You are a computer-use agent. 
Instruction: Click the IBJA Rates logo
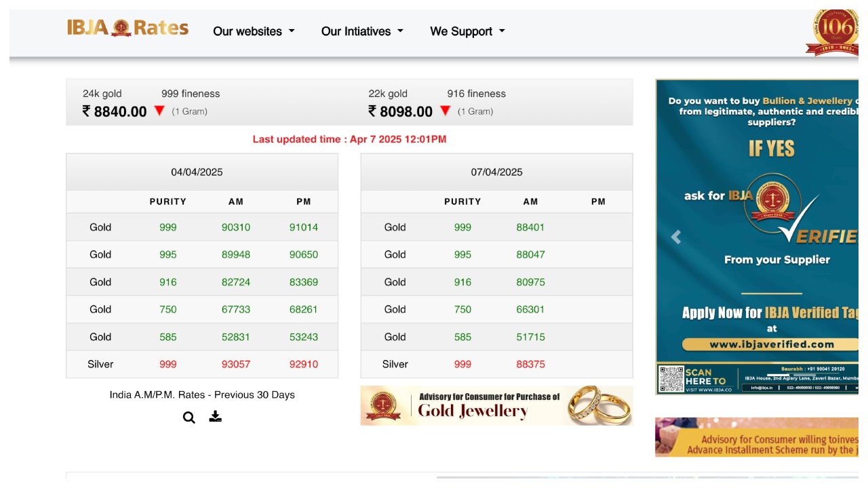[x=127, y=28]
